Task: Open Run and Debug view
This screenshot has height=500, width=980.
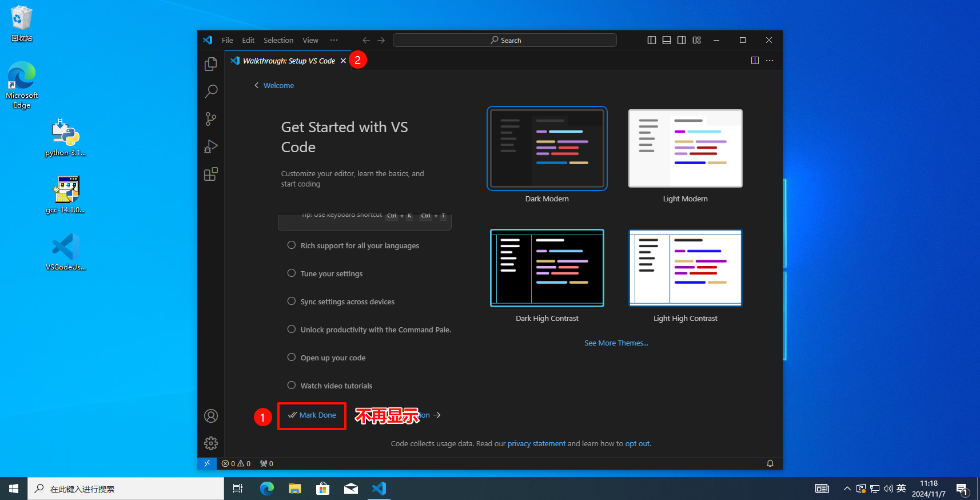Action: (x=211, y=146)
